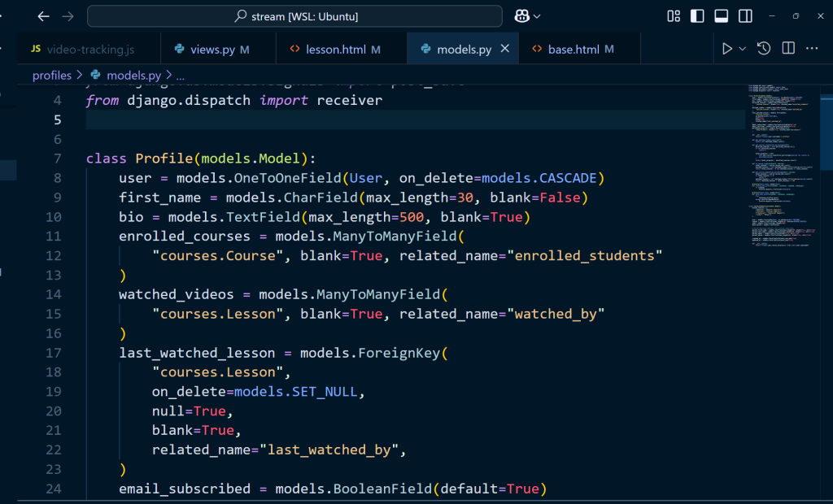This screenshot has height=504, width=833.
Task: Split the editor to the right
Action: 788,49
